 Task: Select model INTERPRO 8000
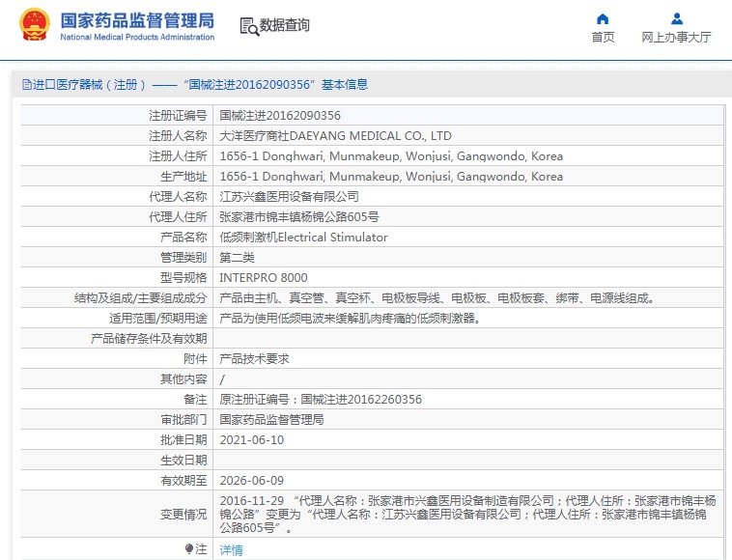click(x=264, y=278)
